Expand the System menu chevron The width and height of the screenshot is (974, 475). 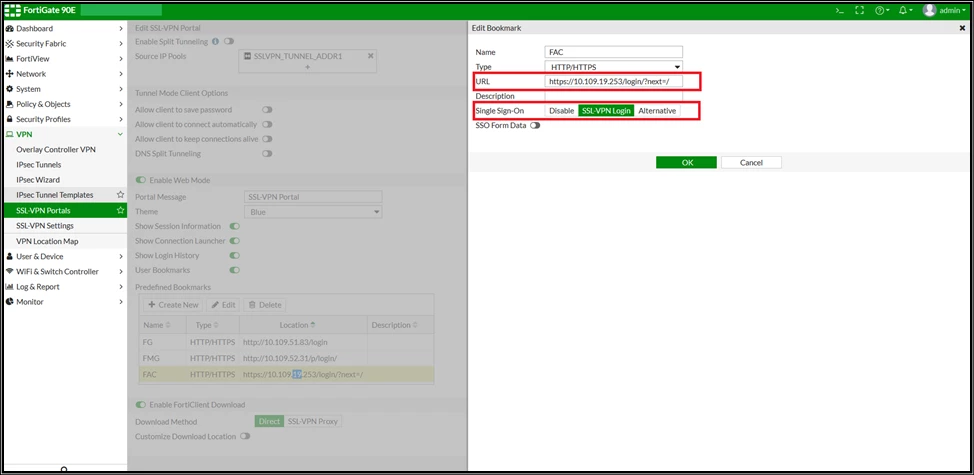121,89
